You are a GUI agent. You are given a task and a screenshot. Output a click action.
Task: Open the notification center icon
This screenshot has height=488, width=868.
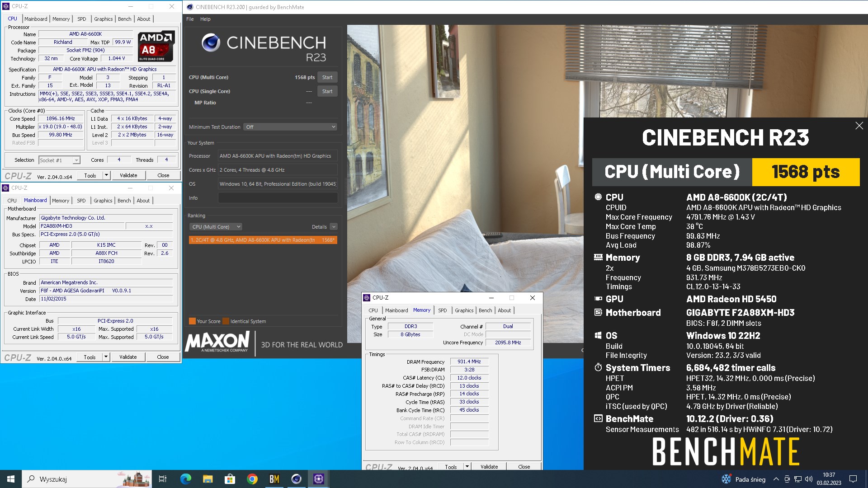tap(853, 479)
